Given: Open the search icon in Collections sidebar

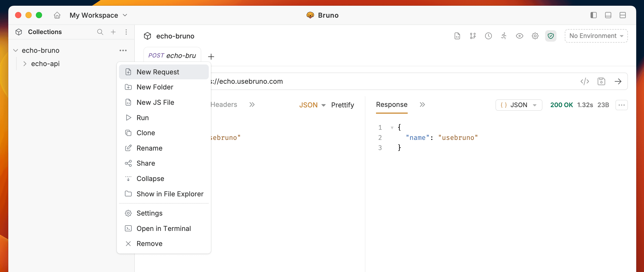Looking at the screenshot, I should [100, 32].
